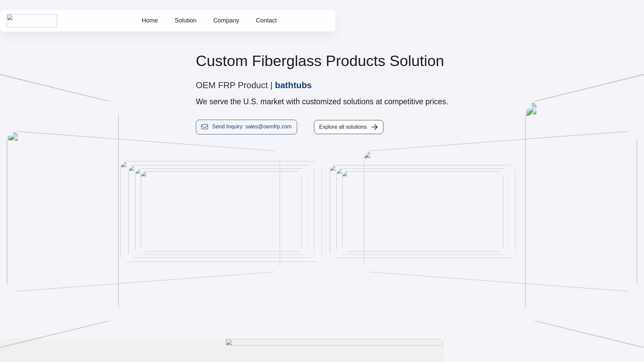644x362 pixels.
Task: Click the arrow icon in Explore all solutions
Action: click(375, 127)
